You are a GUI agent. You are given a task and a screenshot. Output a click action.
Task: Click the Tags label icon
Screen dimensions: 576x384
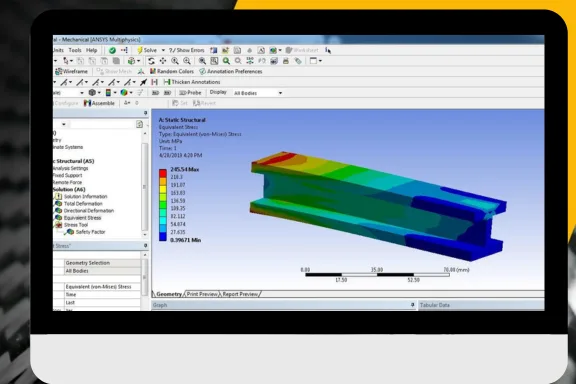point(298,61)
